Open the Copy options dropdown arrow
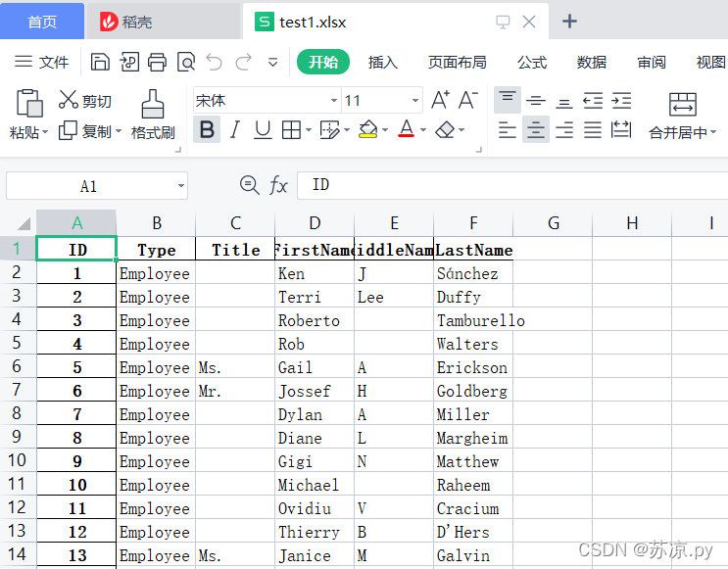 [119, 131]
